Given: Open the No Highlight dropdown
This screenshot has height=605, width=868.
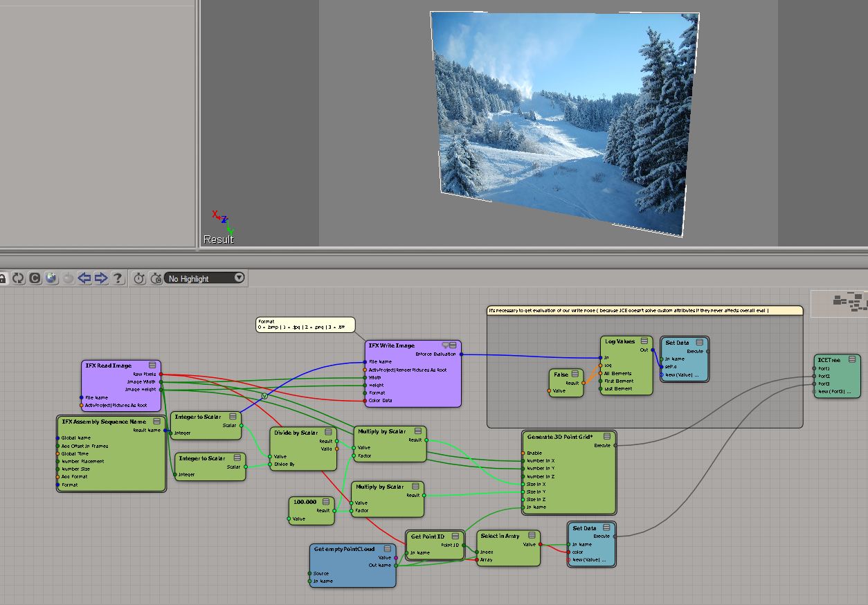Looking at the screenshot, I should click(205, 278).
